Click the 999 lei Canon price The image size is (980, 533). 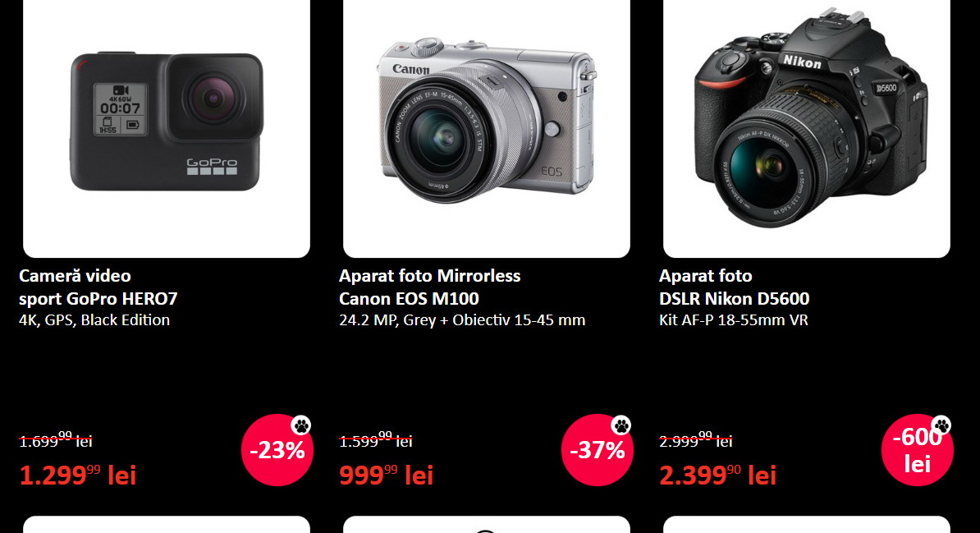point(387,476)
